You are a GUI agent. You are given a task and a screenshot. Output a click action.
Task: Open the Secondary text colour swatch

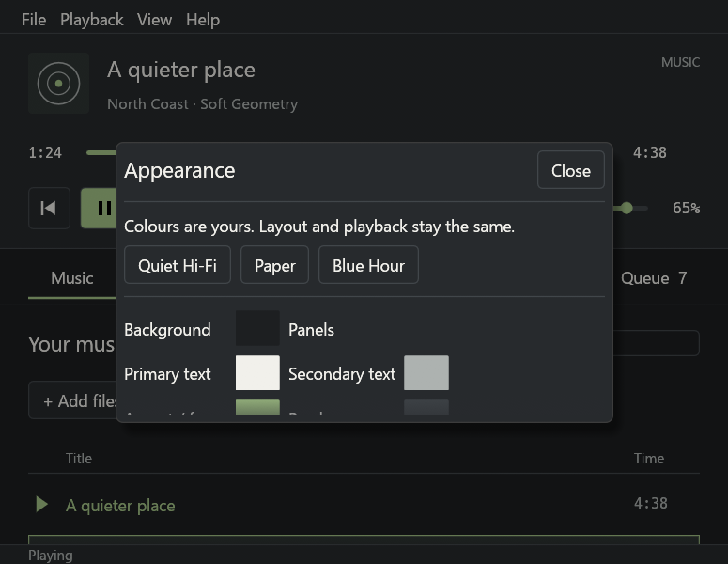click(426, 373)
